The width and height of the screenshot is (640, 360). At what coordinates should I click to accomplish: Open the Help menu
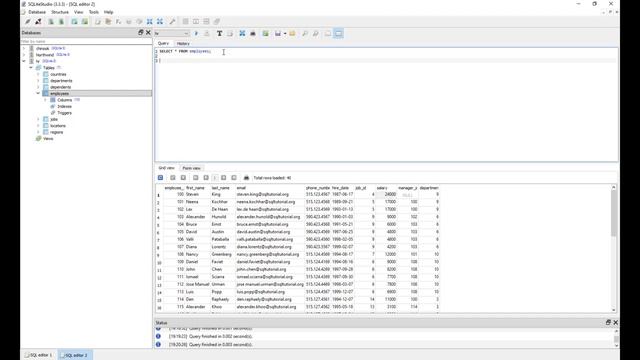tap(109, 12)
